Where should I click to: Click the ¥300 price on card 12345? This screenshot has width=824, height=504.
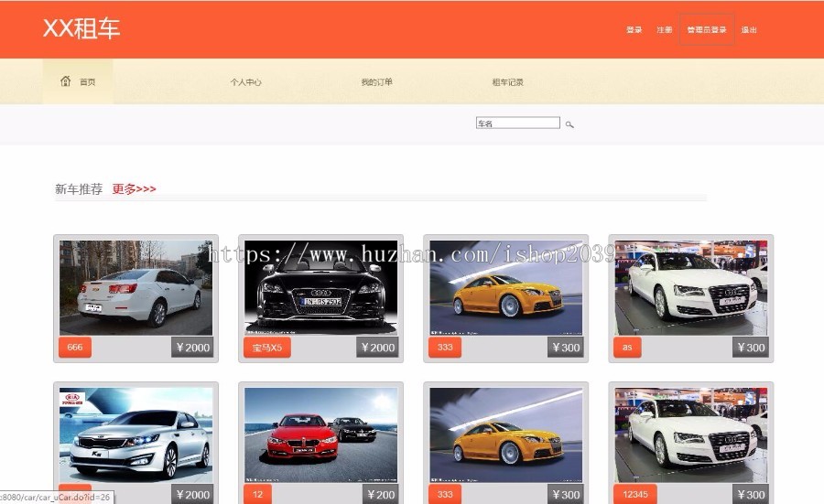click(751, 494)
